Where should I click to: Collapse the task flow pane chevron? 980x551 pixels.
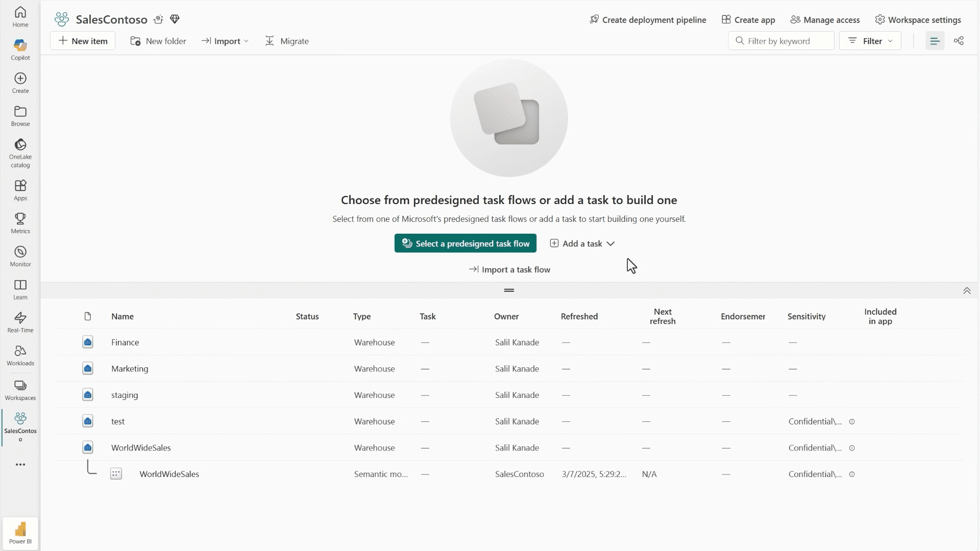(966, 290)
